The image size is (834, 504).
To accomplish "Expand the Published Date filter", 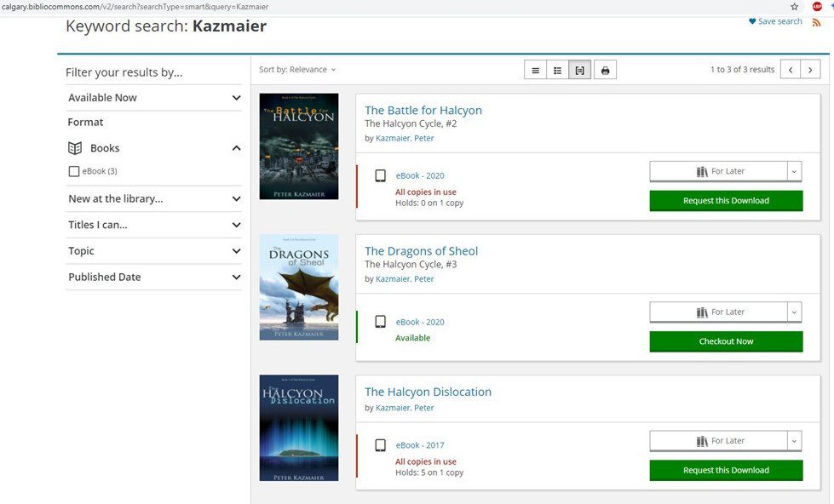I will 236,278.
